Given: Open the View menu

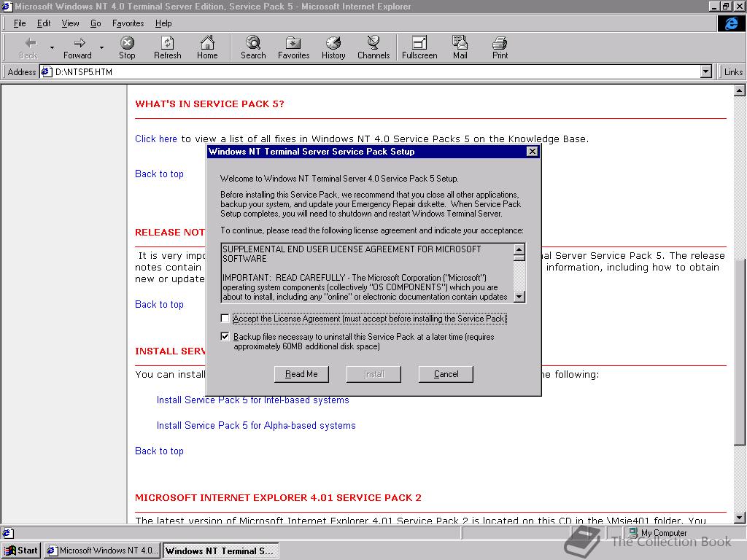Looking at the screenshot, I should pos(70,23).
